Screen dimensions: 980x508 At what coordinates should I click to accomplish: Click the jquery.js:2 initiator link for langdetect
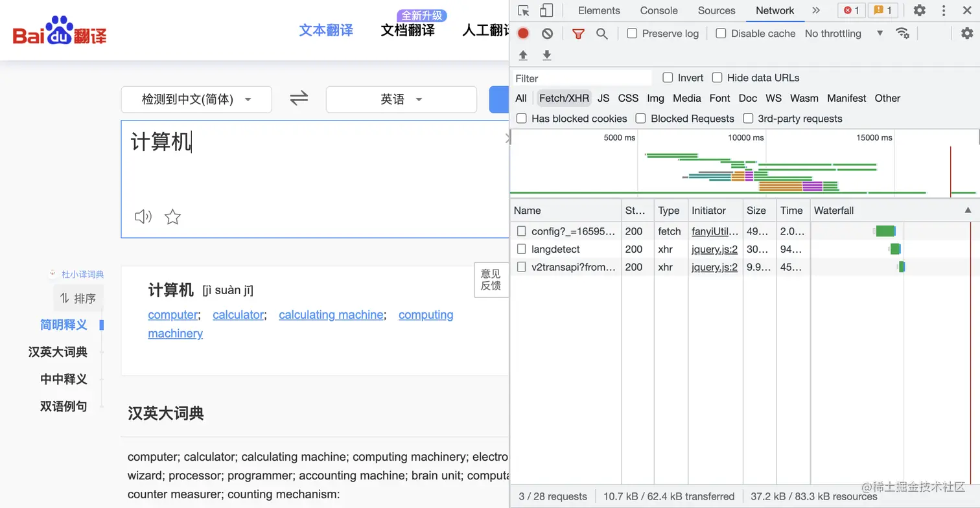point(714,249)
